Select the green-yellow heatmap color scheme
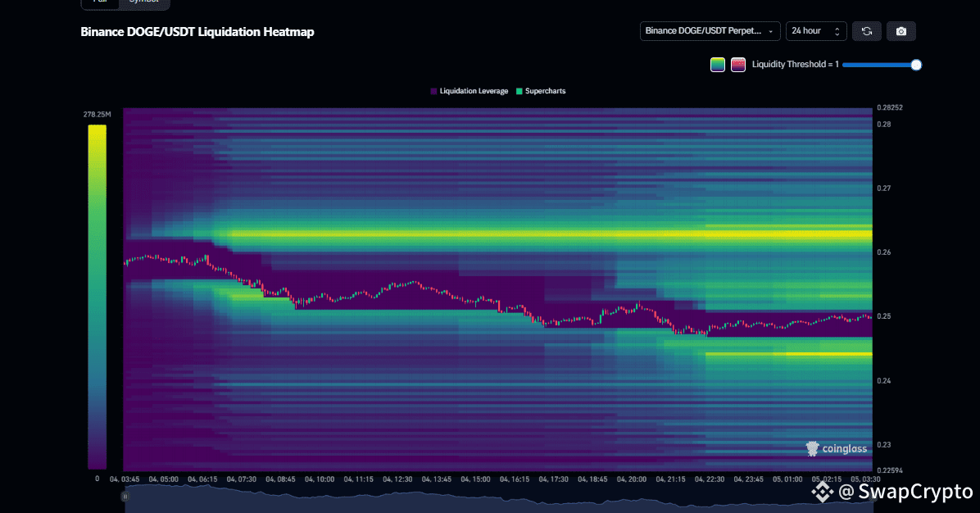Image resolution: width=980 pixels, height=513 pixels. (717, 65)
